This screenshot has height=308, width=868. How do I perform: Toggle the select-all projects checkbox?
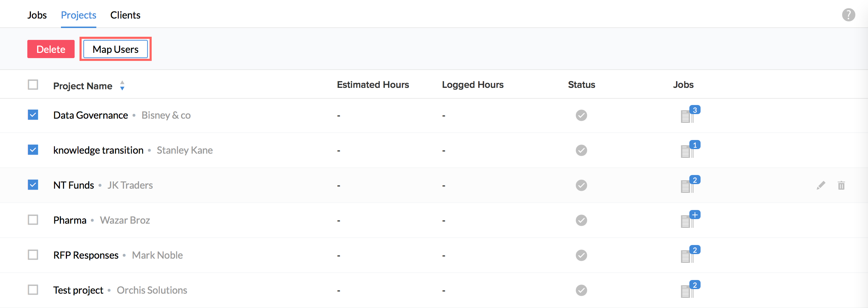tap(33, 85)
